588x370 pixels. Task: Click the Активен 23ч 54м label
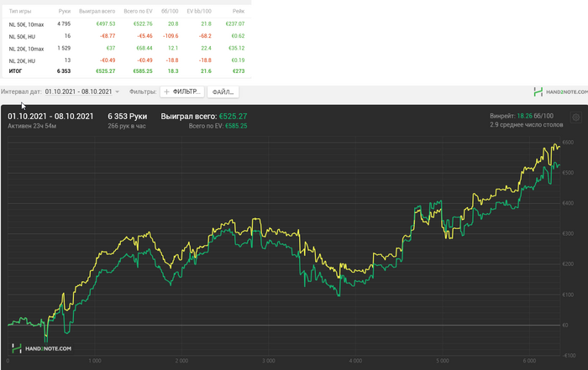pos(32,126)
